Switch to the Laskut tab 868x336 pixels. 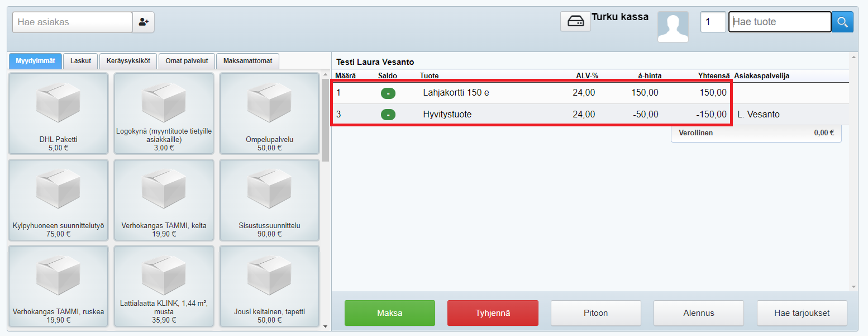80,61
